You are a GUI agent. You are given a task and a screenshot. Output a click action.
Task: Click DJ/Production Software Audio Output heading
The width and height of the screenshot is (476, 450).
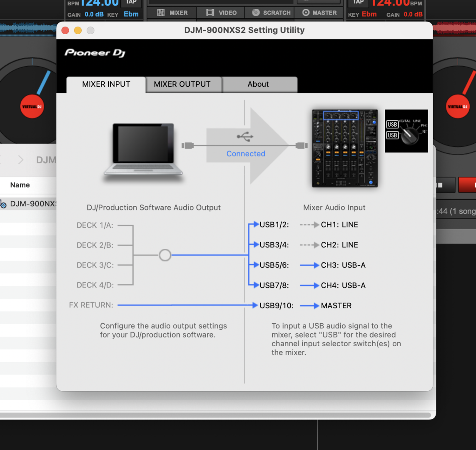pyautogui.click(x=154, y=207)
